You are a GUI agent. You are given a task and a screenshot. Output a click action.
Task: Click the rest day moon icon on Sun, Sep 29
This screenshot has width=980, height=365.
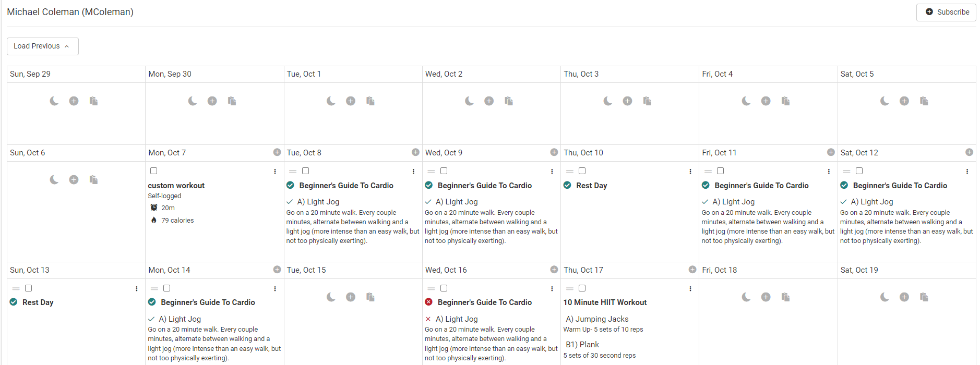[54, 101]
